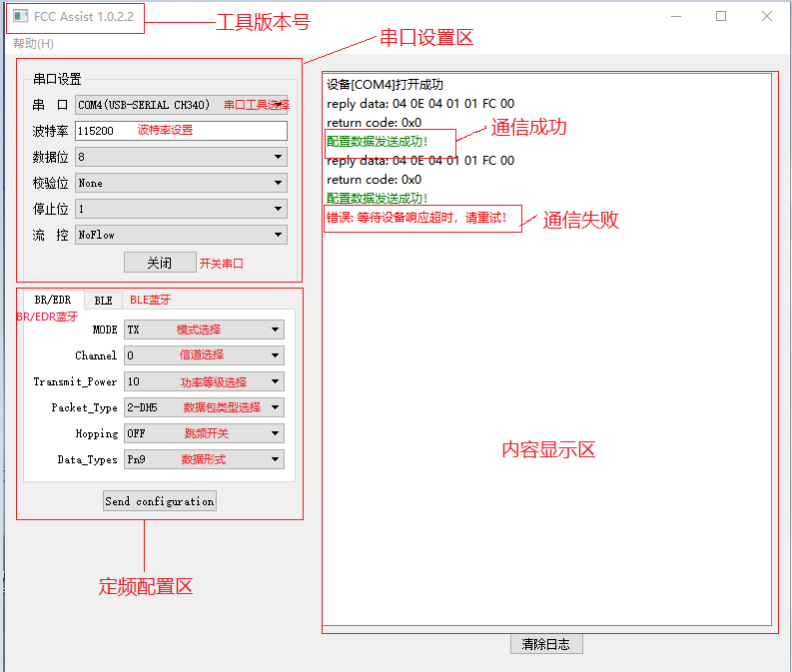Open the Hopping OFF dropdown

(204, 433)
